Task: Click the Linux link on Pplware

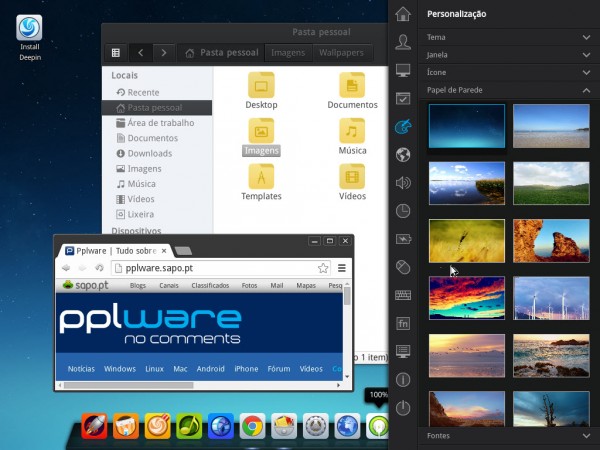Action: (154, 369)
